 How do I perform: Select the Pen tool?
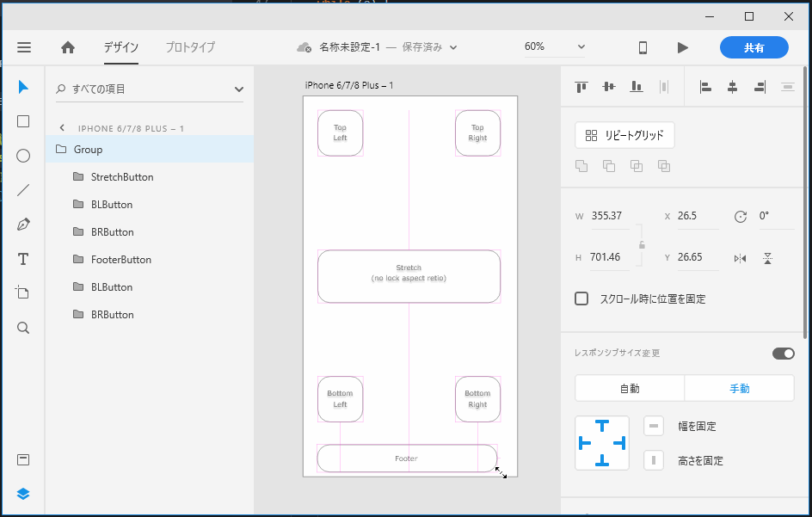point(22,224)
